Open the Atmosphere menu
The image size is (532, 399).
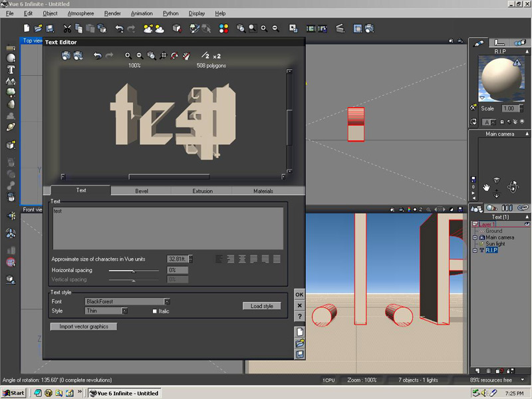click(x=80, y=13)
